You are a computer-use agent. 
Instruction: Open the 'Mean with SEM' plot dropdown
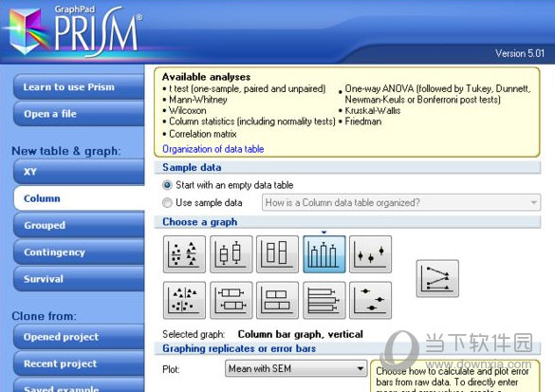tap(296, 368)
